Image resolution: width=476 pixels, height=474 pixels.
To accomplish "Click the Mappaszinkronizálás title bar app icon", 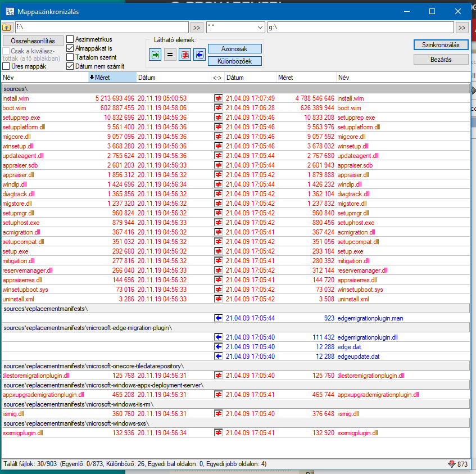I will [10, 12].
